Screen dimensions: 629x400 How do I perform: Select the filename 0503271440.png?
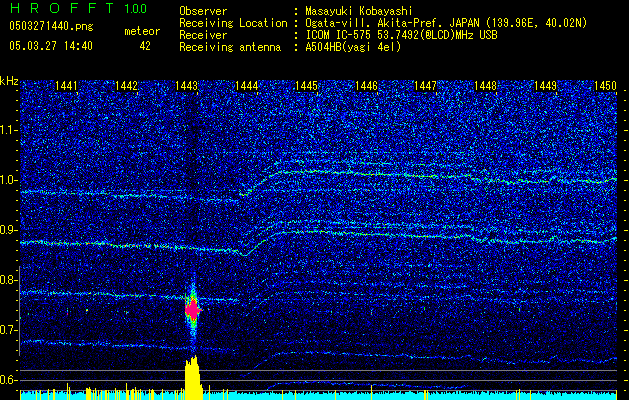[51, 26]
